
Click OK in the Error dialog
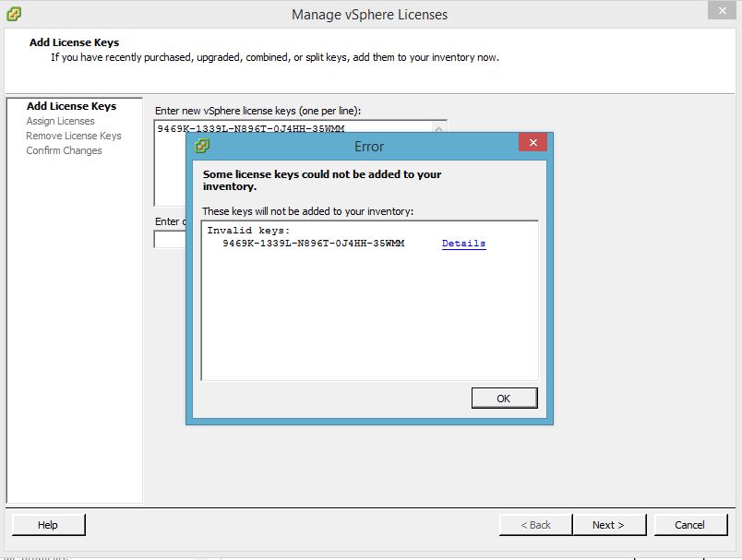coord(505,399)
